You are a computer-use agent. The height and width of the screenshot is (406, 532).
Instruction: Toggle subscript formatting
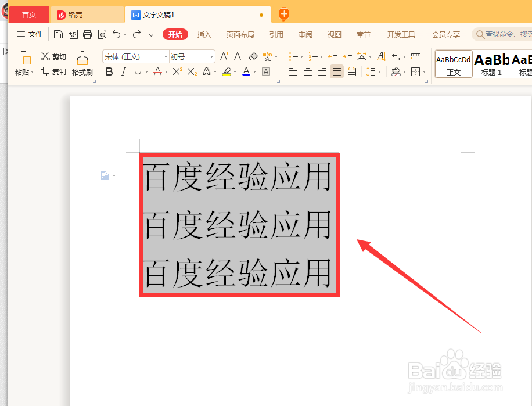pyautogui.click(x=192, y=71)
